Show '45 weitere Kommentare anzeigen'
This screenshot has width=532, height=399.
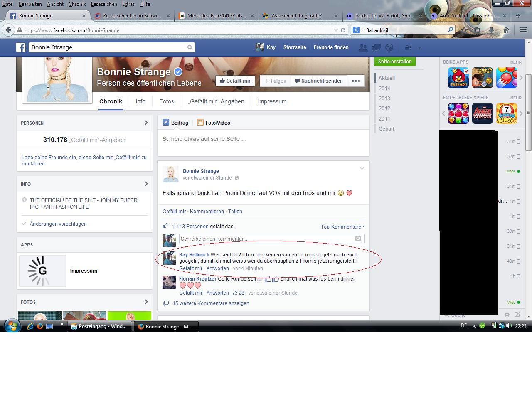point(211,303)
